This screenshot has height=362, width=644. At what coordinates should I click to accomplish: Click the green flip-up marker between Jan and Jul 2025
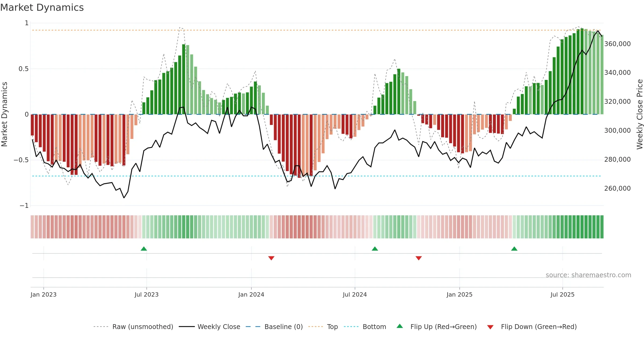pyautogui.click(x=514, y=249)
